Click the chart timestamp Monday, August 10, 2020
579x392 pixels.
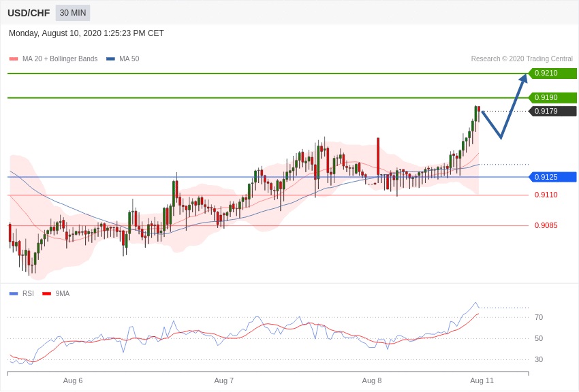[x=87, y=33]
